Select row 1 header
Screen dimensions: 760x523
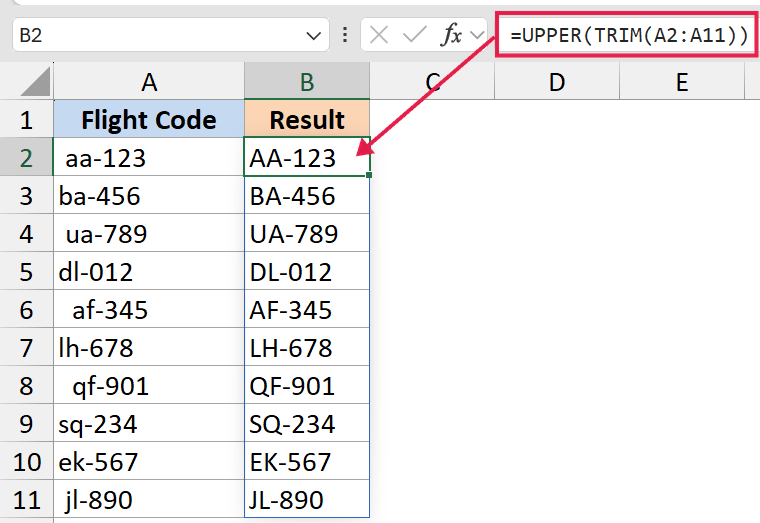click(x=26, y=119)
